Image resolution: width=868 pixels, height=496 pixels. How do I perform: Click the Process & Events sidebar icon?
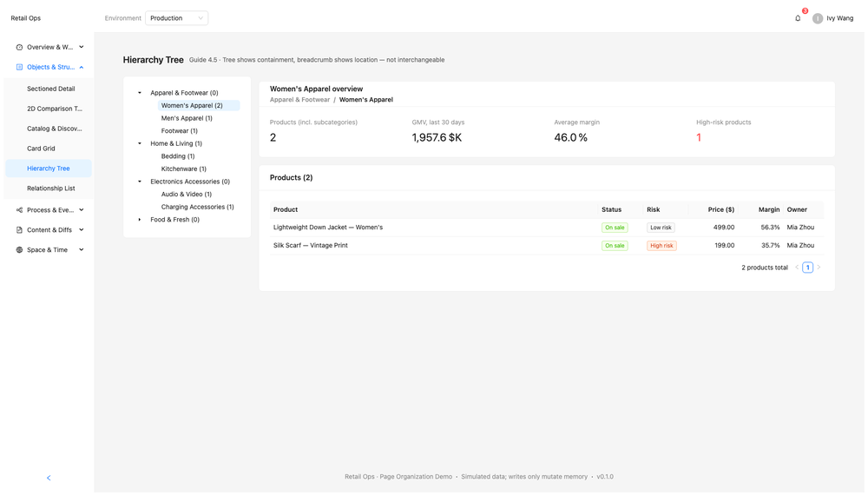(x=19, y=210)
